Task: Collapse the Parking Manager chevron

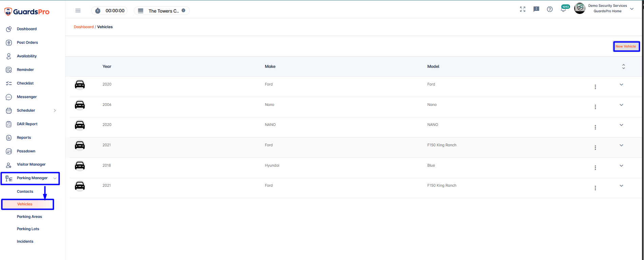Action: pyautogui.click(x=55, y=178)
